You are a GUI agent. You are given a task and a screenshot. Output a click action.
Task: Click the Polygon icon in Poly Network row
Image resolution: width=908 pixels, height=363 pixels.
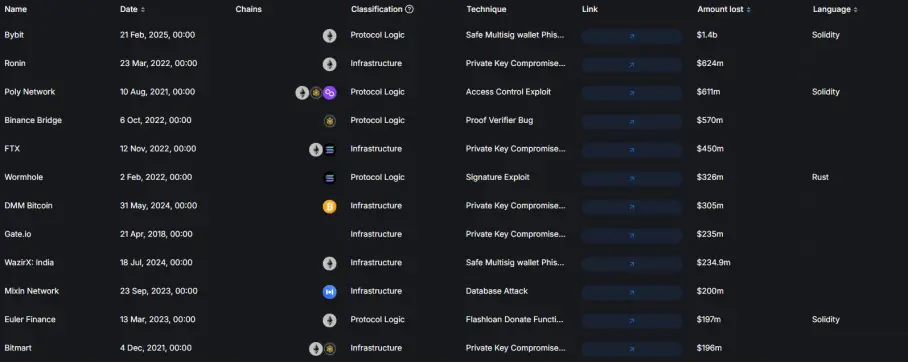click(329, 93)
